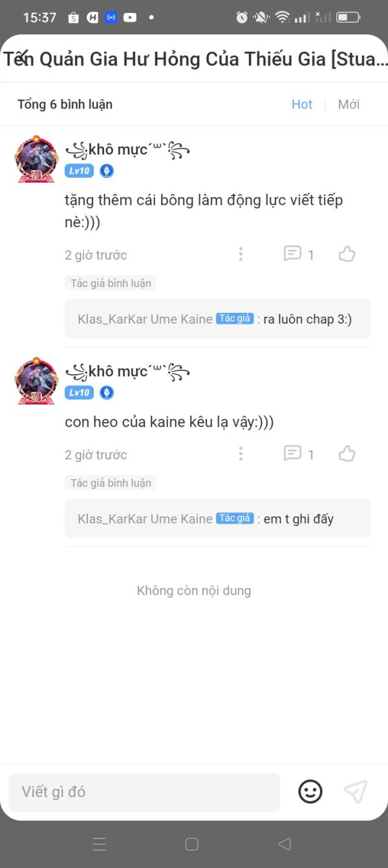The width and height of the screenshot is (388, 868).
Task: Tap the blue medal badge on second comment
Action: click(107, 392)
